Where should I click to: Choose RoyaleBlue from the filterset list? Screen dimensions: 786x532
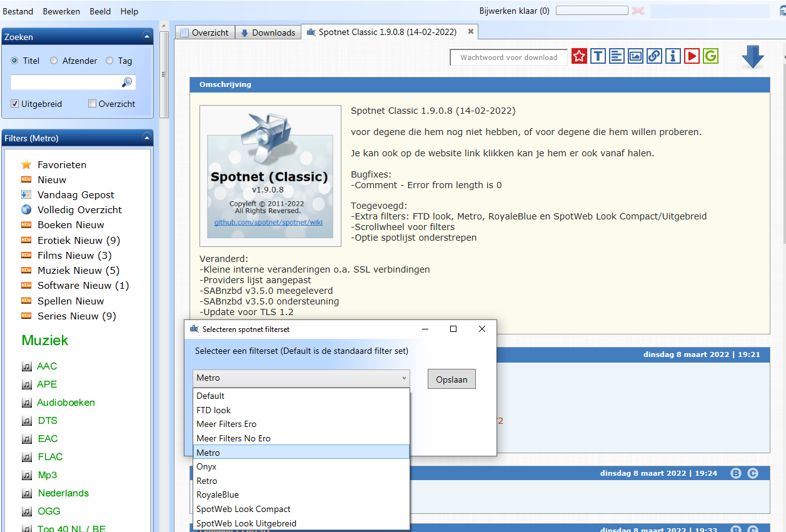[x=301, y=494]
